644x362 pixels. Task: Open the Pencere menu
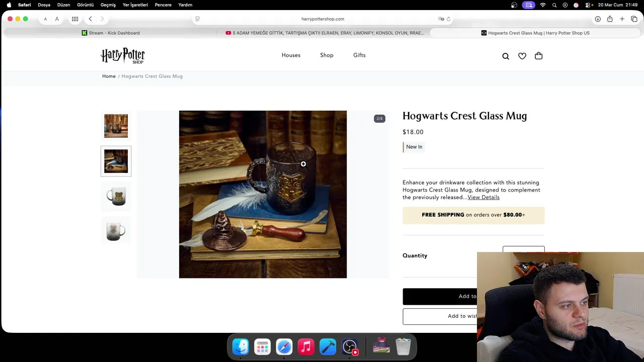click(163, 5)
